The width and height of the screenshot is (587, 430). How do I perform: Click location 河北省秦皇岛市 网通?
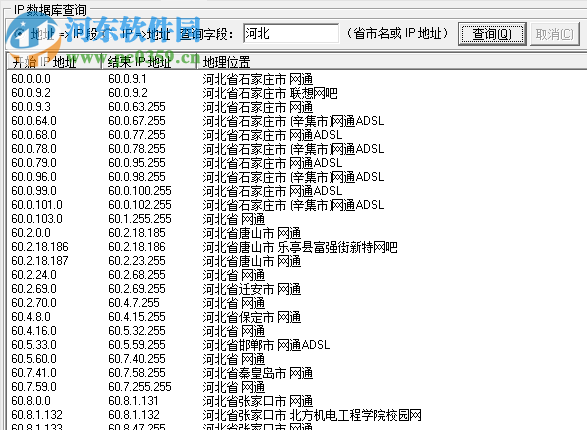coord(258,373)
